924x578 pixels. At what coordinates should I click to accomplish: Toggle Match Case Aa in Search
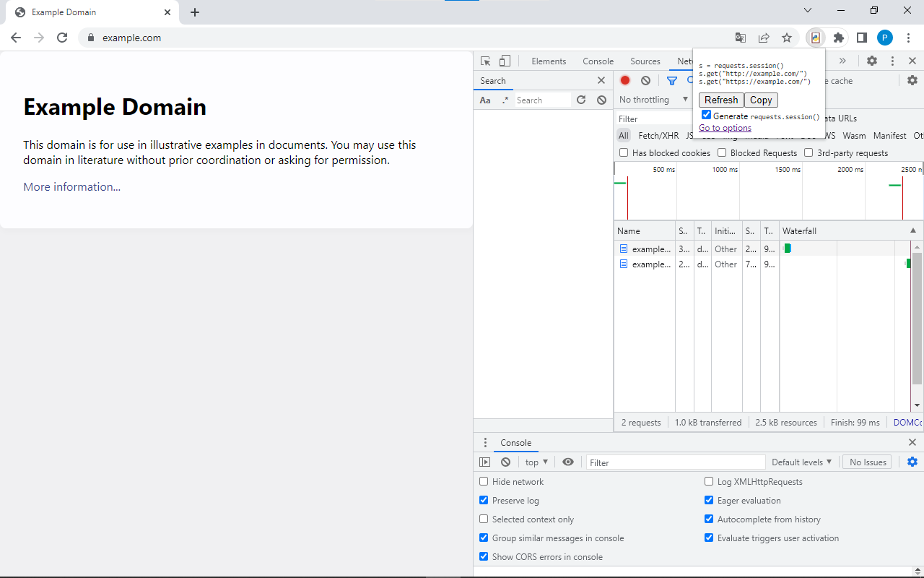coord(485,100)
